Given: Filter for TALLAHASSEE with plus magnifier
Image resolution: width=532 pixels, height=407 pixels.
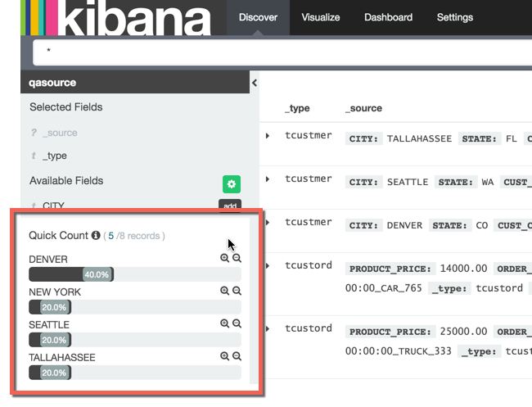Looking at the screenshot, I should tap(224, 356).
